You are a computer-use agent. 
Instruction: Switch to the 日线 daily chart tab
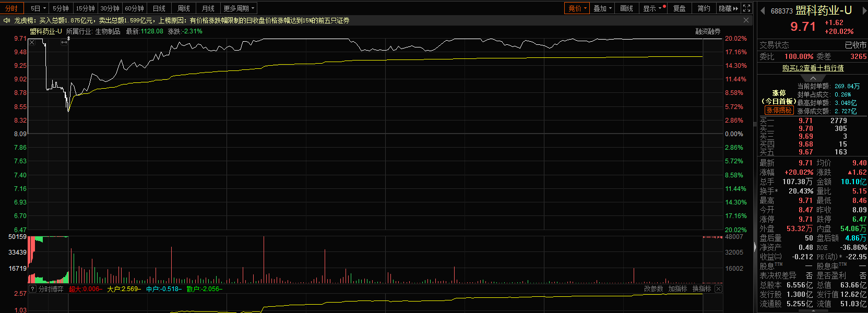point(159,8)
